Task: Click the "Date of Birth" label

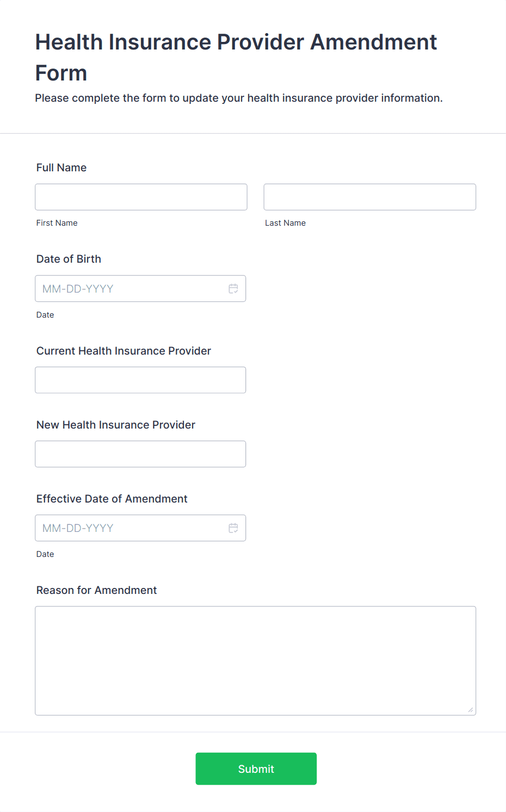Action: point(69,259)
